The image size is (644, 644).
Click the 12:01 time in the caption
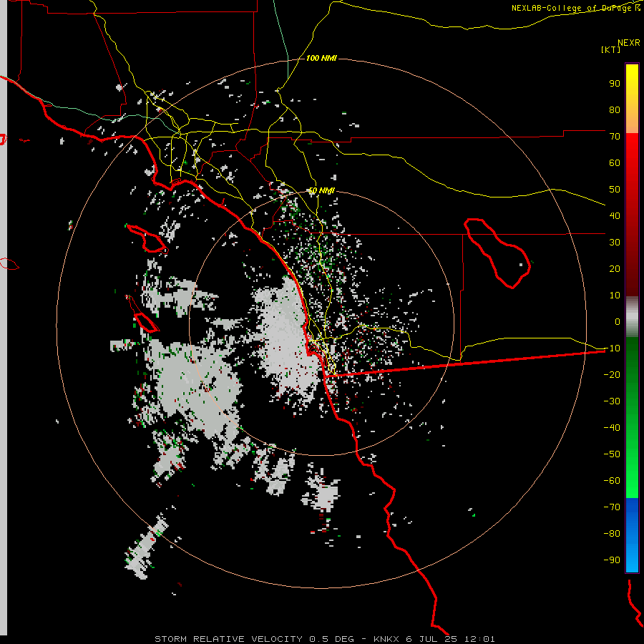(479, 639)
